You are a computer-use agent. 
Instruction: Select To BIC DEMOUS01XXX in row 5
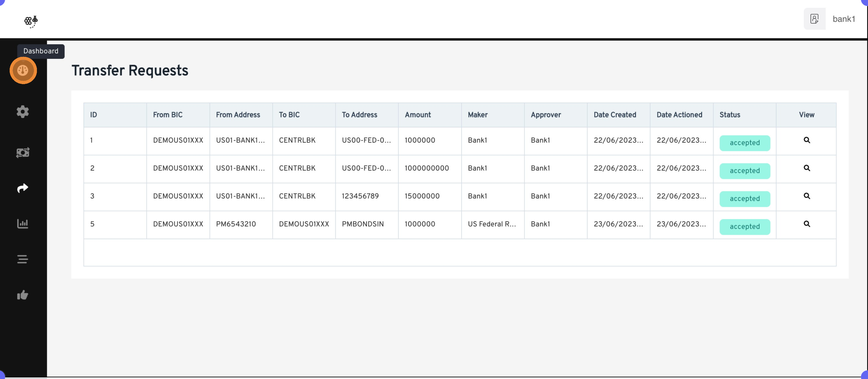click(304, 225)
